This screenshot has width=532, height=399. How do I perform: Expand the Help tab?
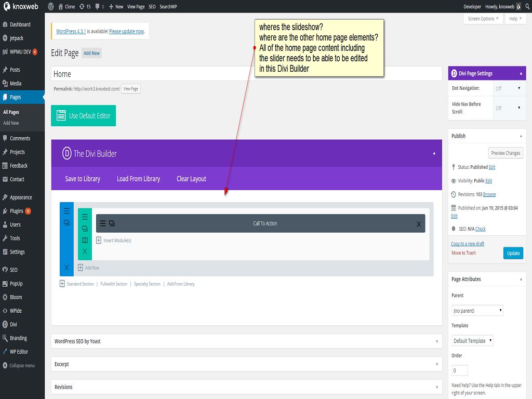pos(515,19)
